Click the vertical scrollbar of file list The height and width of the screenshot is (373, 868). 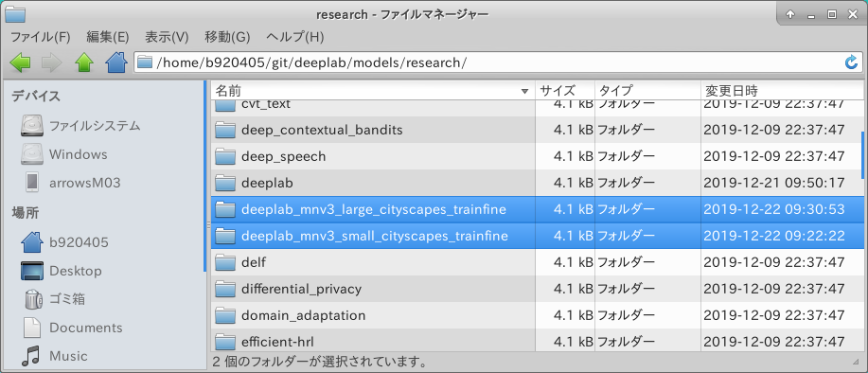862,154
